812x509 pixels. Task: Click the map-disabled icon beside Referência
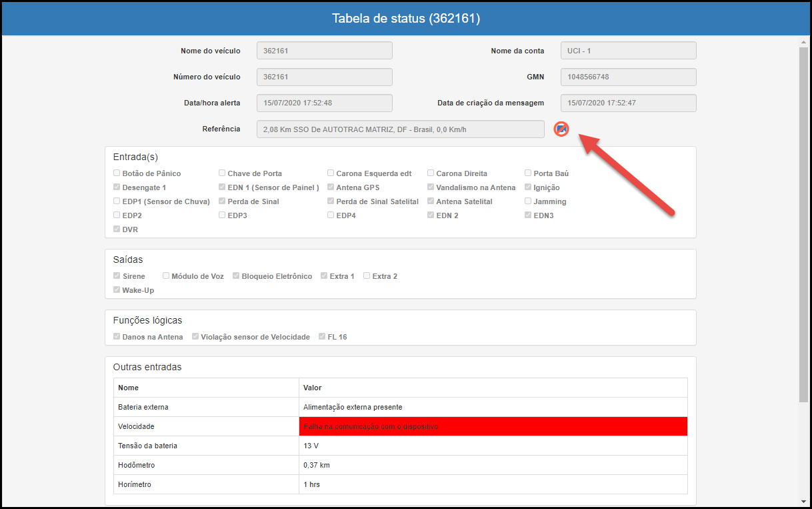point(561,129)
